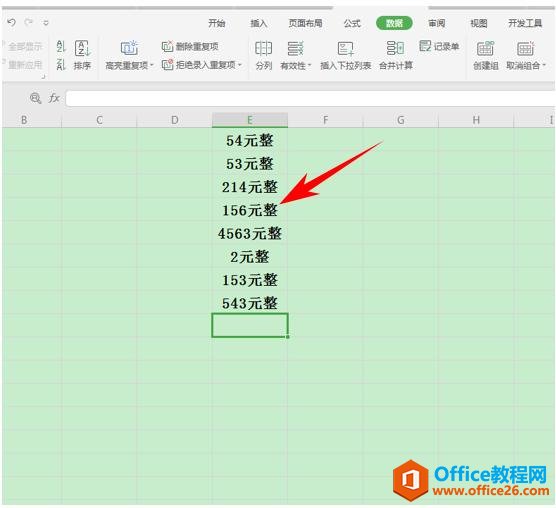Image resolution: width=556 pixels, height=508 pixels.
Task: Select the cell containing 2元整
Action: coord(250,257)
